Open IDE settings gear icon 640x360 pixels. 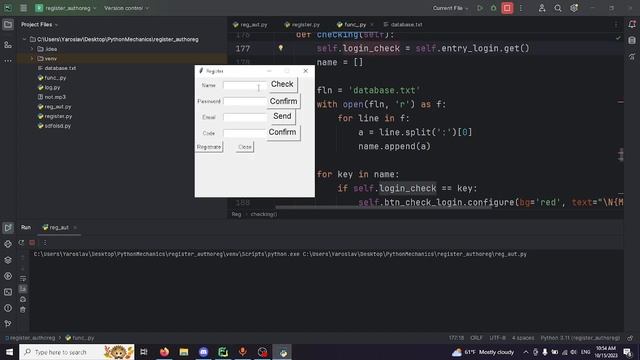[x=574, y=8]
